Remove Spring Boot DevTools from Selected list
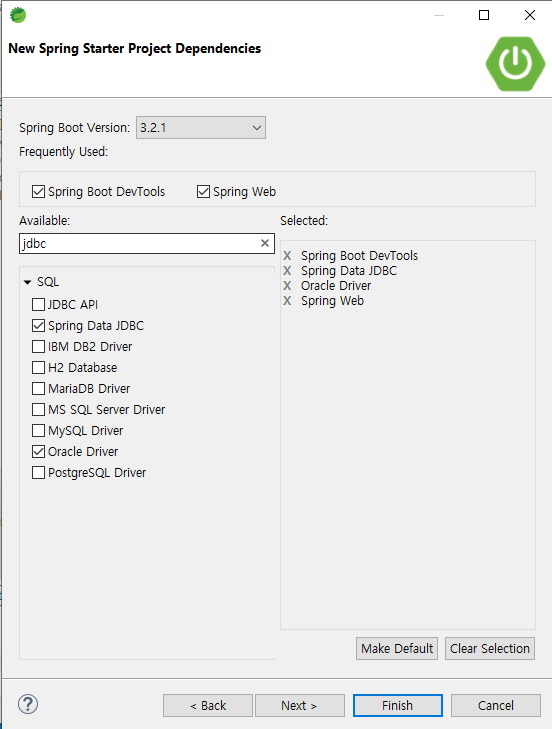The height and width of the screenshot is (729, 552). (x=287, y=256)
